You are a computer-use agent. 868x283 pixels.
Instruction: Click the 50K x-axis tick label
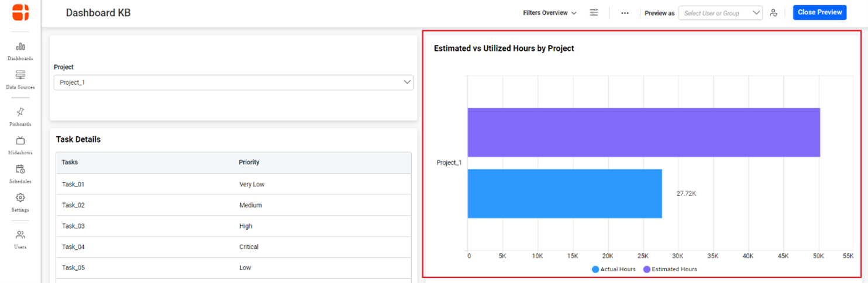[818, 256]
